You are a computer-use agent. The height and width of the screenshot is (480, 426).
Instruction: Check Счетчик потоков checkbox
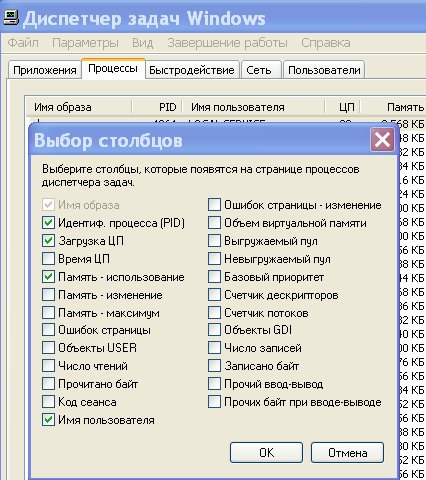[214, 313]
